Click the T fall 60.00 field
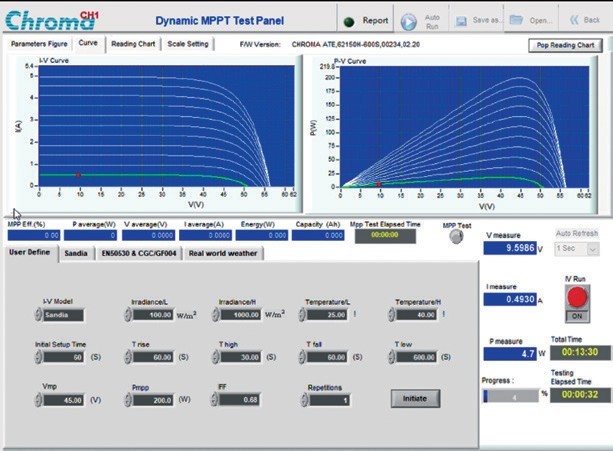The height and width of the screenshot is (451, 613). click(x=327, y=357)
